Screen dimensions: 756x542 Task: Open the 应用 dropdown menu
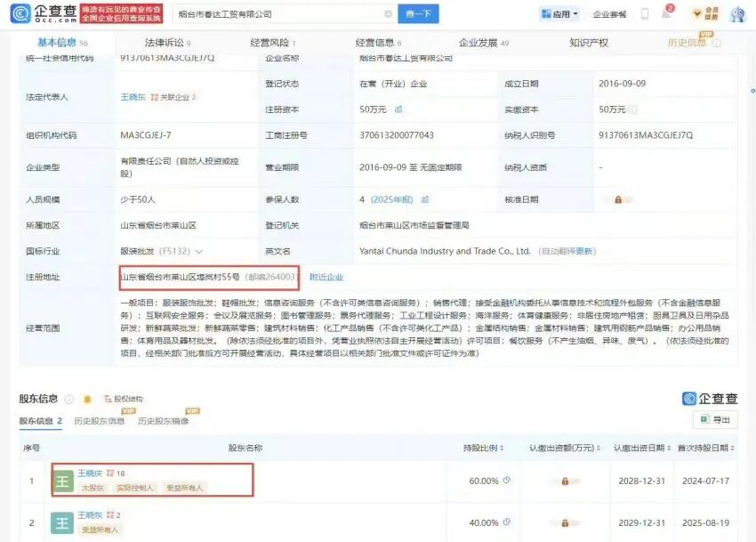[x=559, y=14]
